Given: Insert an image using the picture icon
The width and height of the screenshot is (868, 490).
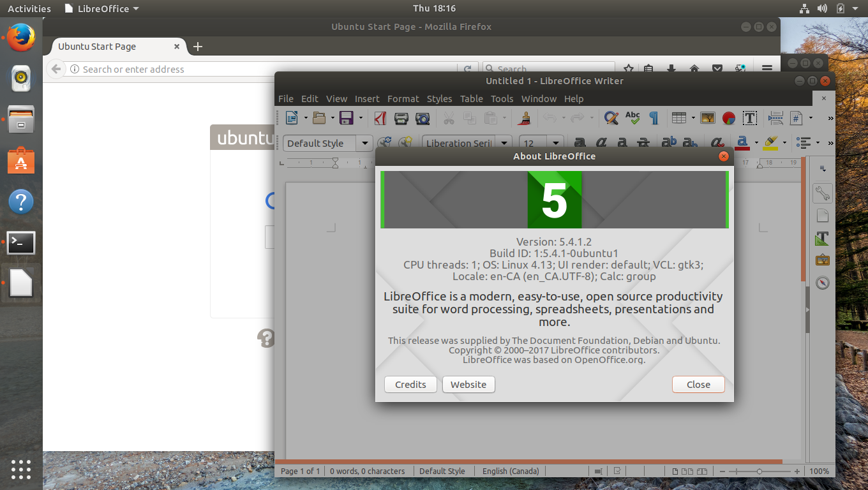Looking at the screenshot, I should point(707,118).
